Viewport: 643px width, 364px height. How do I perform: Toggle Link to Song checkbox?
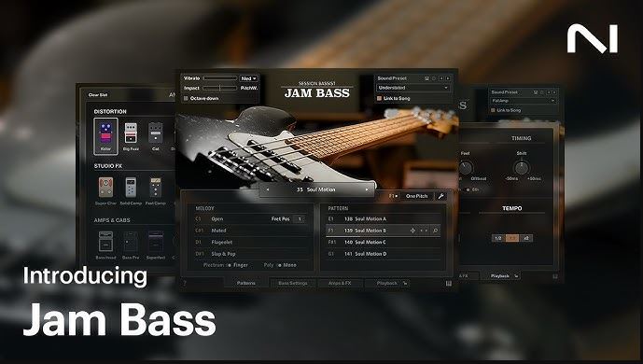pos(379,98)
